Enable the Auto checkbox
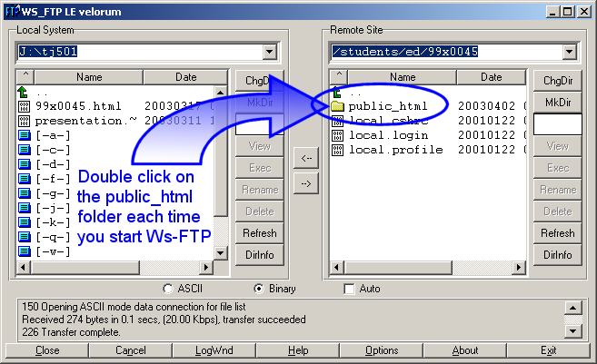The height and width of the screenshot is (364, 597). click(349, 289)
